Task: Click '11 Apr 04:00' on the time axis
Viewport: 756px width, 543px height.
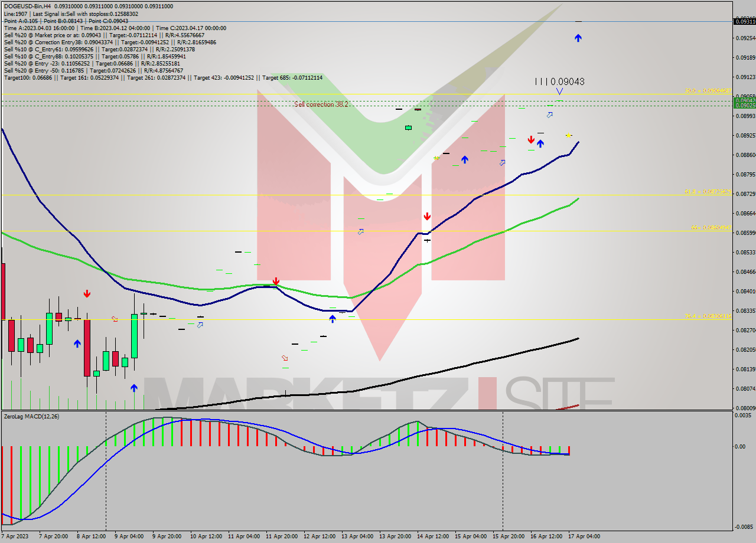Action: pyautogui.click(x=243, y=537)
